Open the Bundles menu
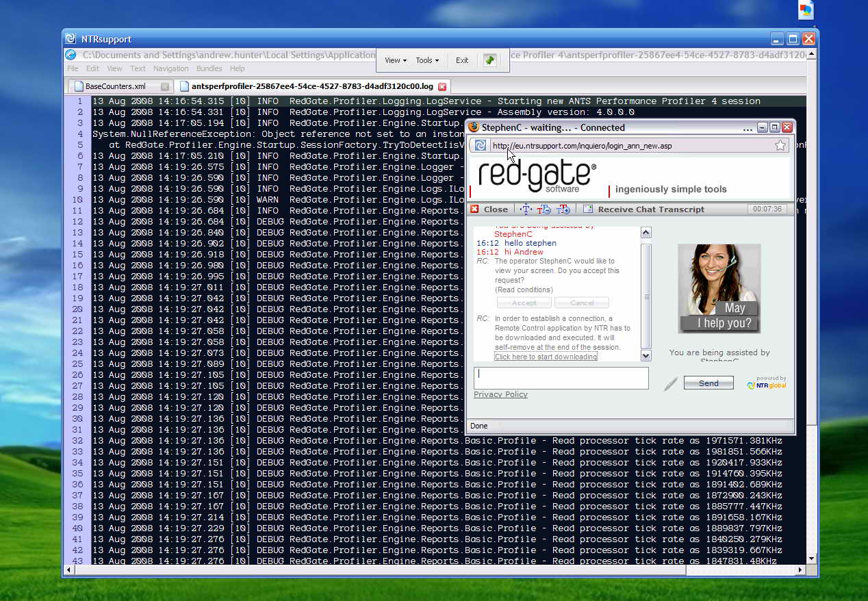 coord(209,68)
